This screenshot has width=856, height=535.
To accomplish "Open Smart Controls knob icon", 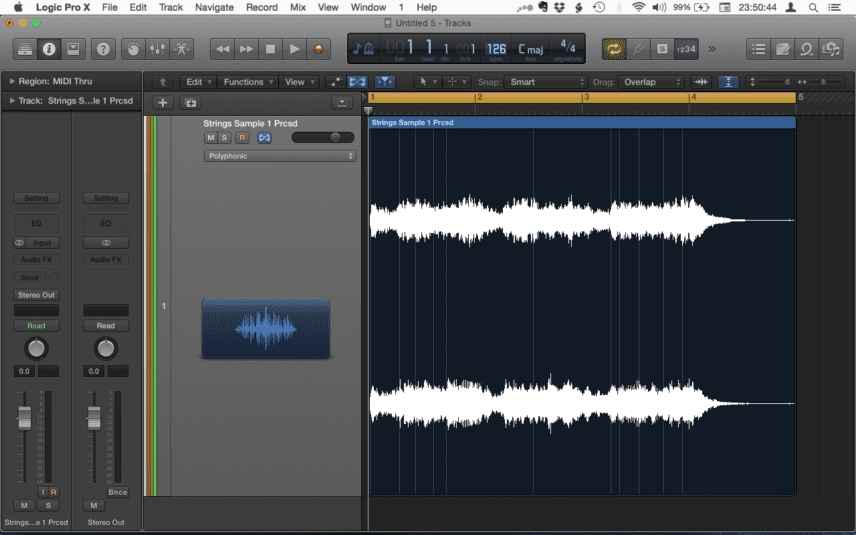I will 133,49.
